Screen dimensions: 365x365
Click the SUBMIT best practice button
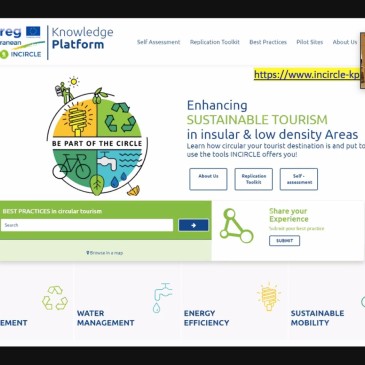coord(284,241)
